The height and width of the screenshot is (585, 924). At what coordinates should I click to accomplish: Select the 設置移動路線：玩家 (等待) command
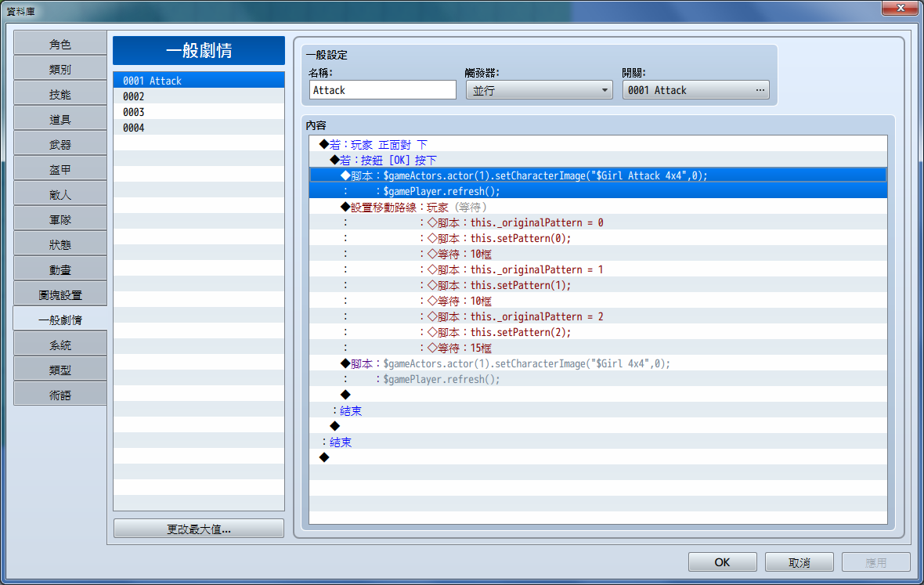pos(598,207)
